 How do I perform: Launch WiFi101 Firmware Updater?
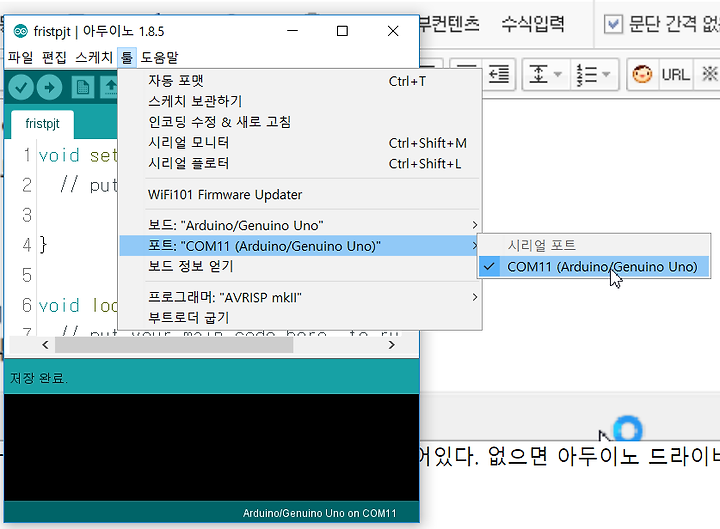pyautogui.click(x=300, y=195)
